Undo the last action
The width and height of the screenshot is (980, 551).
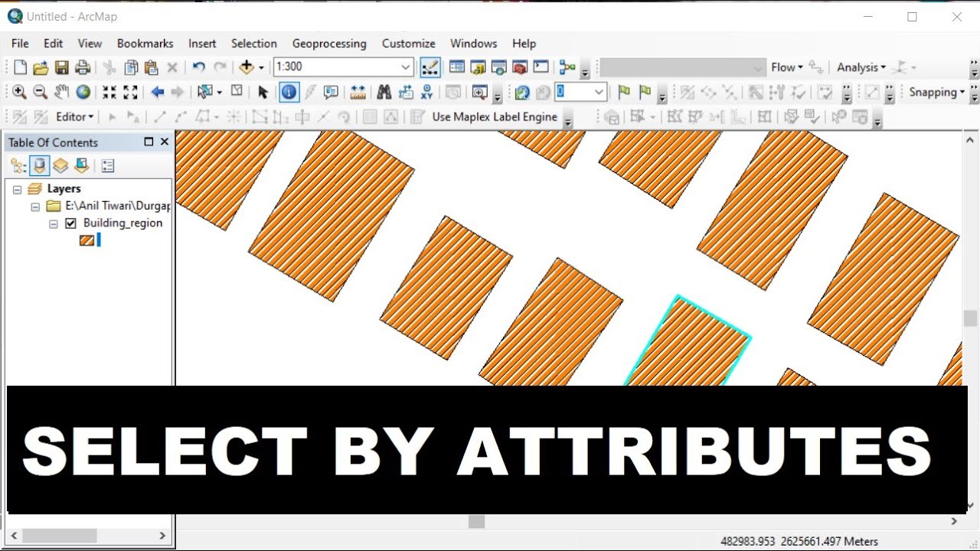tap(199, 67)
